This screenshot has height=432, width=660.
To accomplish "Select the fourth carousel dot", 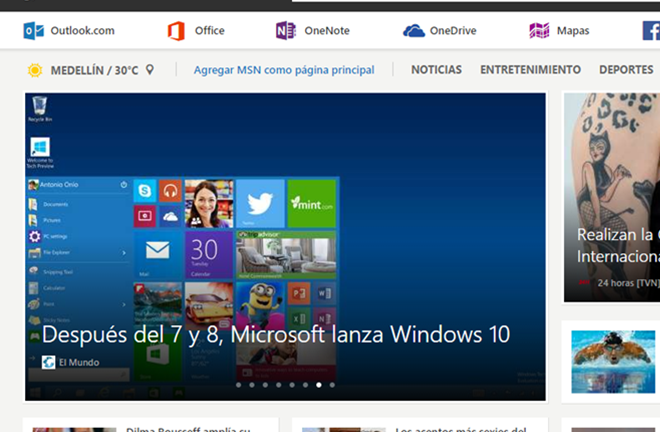I will [x=279, y=385].
